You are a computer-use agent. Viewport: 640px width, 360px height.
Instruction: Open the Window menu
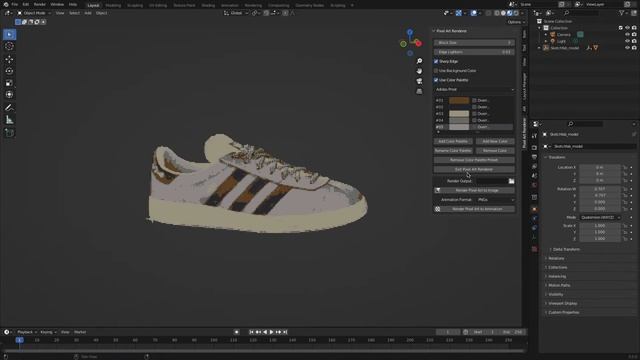click(x=57, y=4)
